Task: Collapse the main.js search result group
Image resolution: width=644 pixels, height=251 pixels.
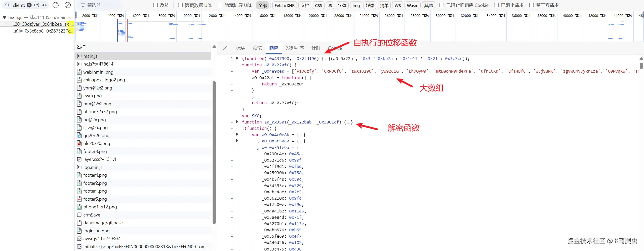Action: tap(5, 17)
